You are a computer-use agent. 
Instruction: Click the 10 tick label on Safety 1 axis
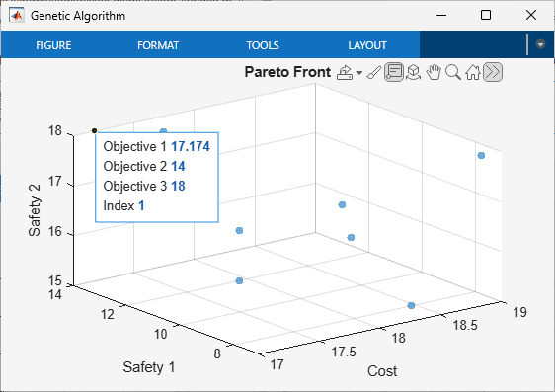160,334
